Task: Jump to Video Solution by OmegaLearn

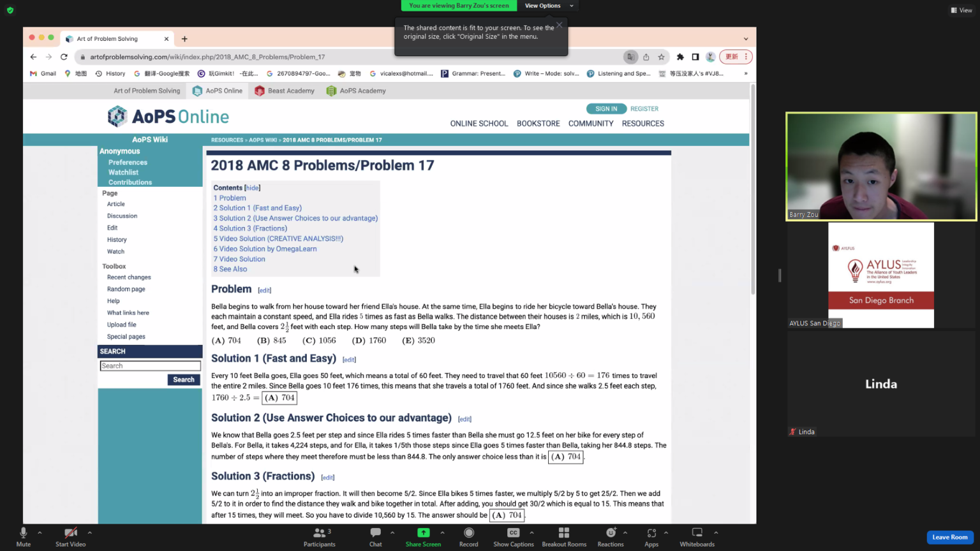Action: 265,249
